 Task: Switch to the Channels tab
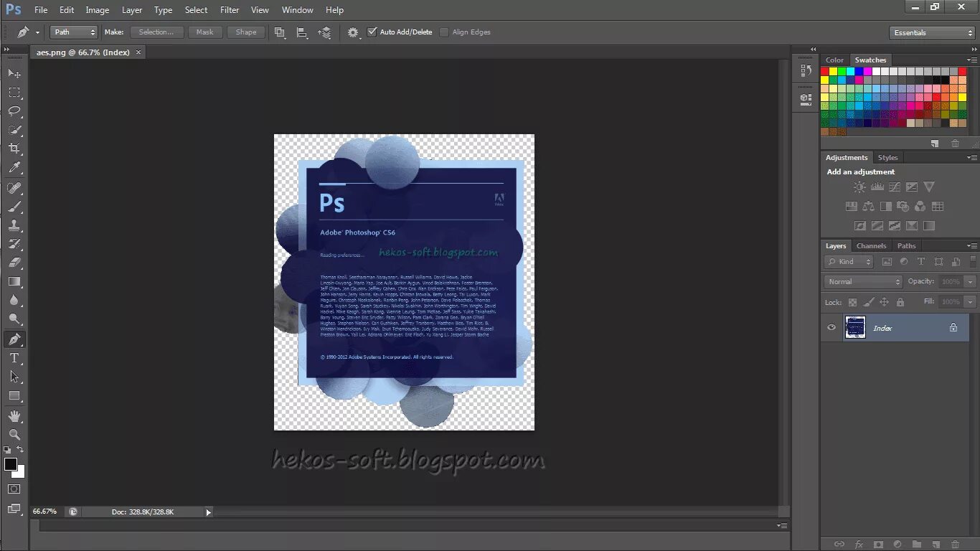872,245
